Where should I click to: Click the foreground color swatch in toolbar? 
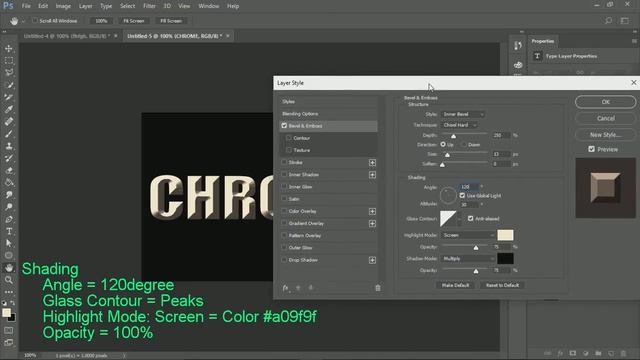pos(6,313)
